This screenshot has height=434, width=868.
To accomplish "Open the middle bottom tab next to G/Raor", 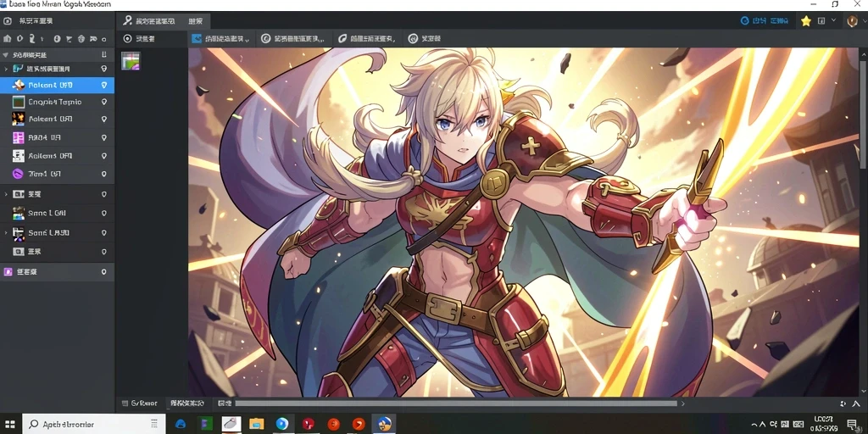I will pyautogui.click(x=187, y=403).
